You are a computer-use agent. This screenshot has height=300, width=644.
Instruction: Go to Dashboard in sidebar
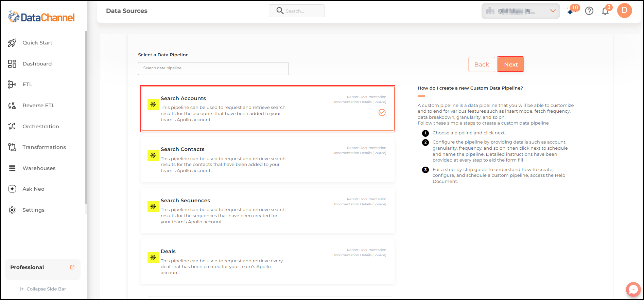coord(37,64)
